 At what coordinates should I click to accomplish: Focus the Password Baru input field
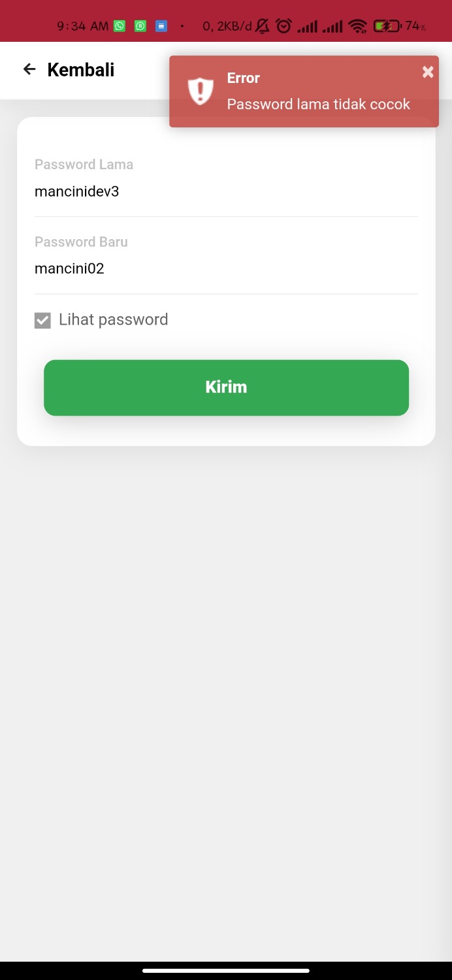pyautogui.click(x=225, y=269)
